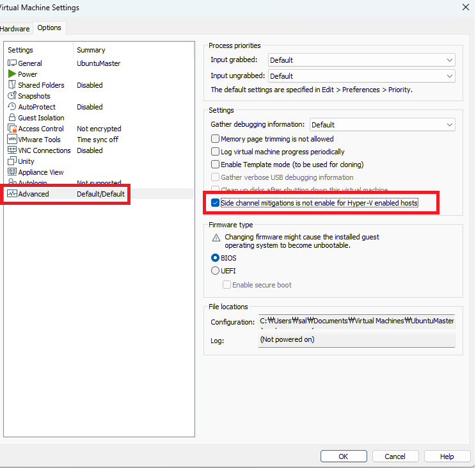Select the VMware Tools row label

[x=39, y=140]
